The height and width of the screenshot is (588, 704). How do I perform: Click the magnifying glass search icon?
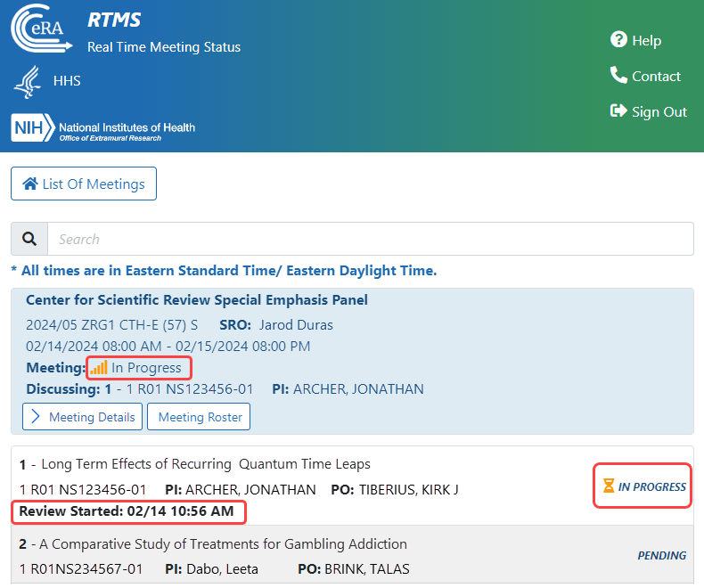[29, 239]
